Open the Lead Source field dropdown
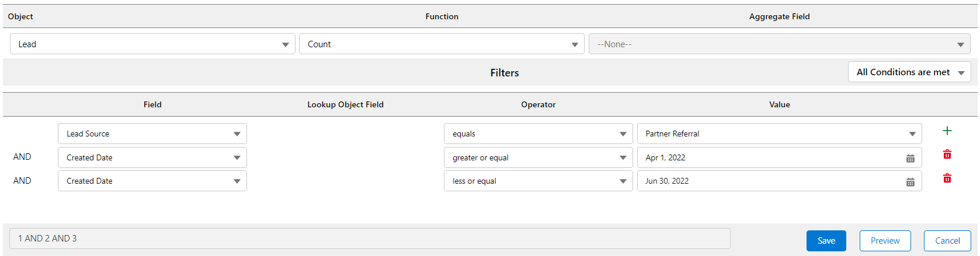Screen dimensions: 980x256 click(x=152, y=134)
